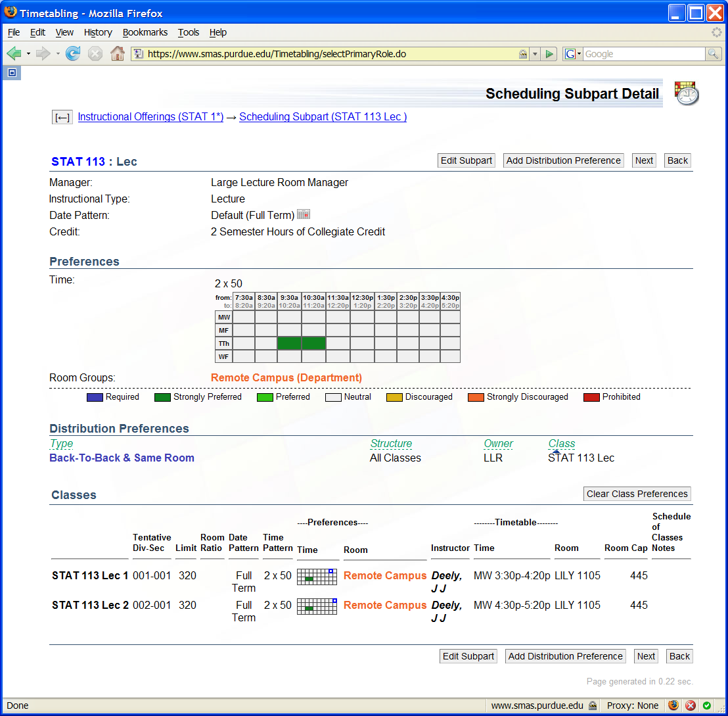Click the page favicon in the address bar
Image resolution: width=728 pixels, height=716 pixels.
click(x=139, y=54)
